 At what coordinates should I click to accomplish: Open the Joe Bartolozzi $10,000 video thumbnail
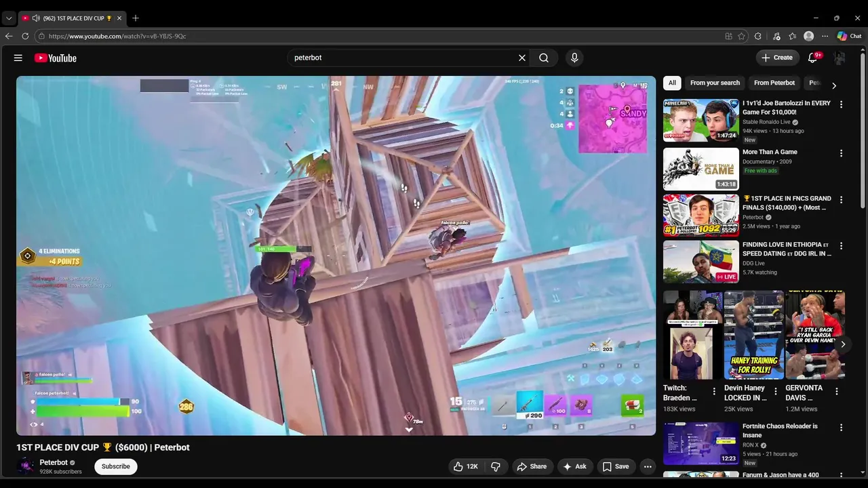pyautogui.click(x=701, y=120)
